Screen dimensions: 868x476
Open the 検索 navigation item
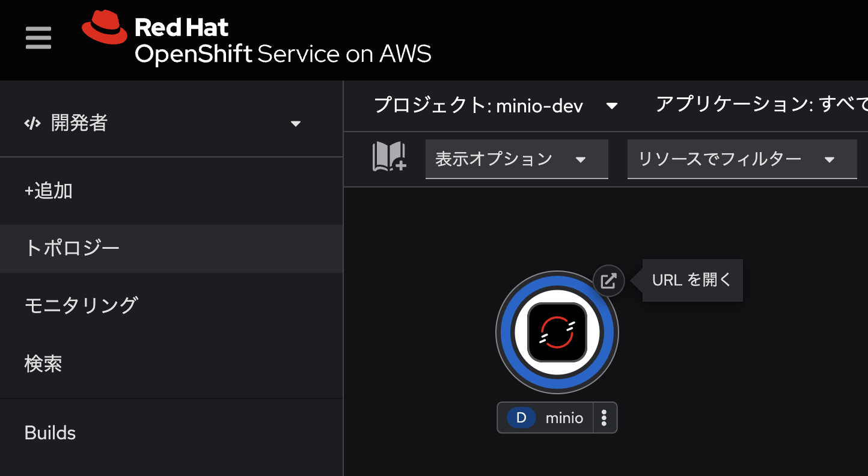click(x=43, y=364)
